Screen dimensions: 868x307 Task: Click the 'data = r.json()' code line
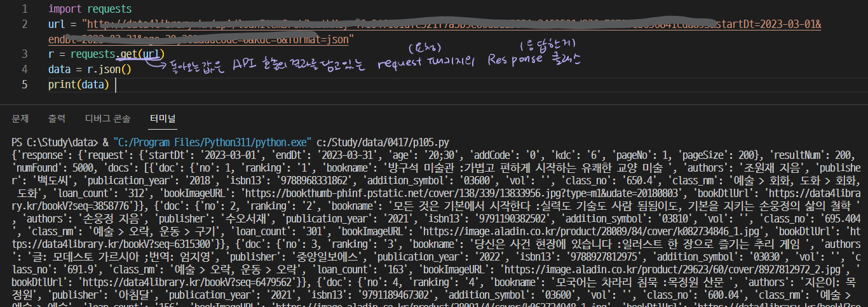(x=90, y=69)
